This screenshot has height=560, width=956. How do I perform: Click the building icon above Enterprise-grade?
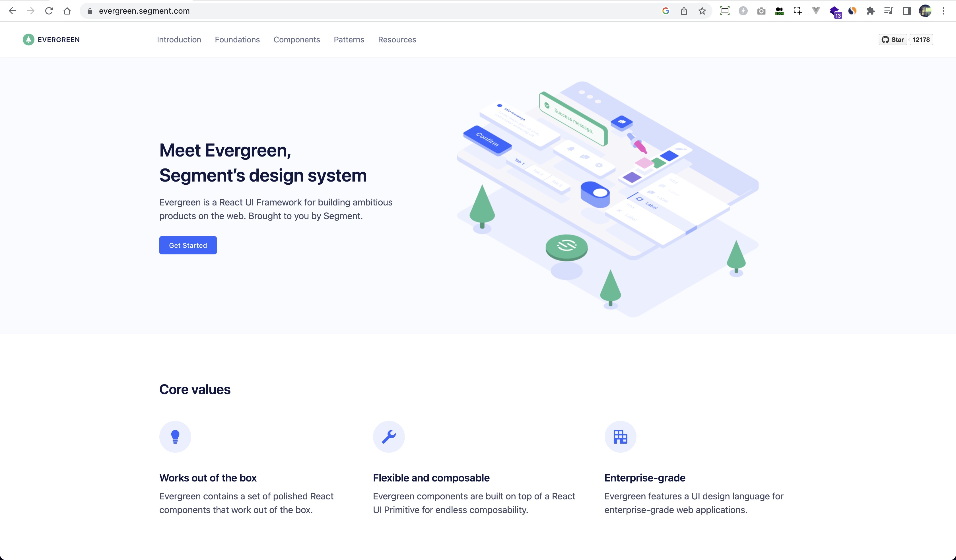(x=620, y=437)
